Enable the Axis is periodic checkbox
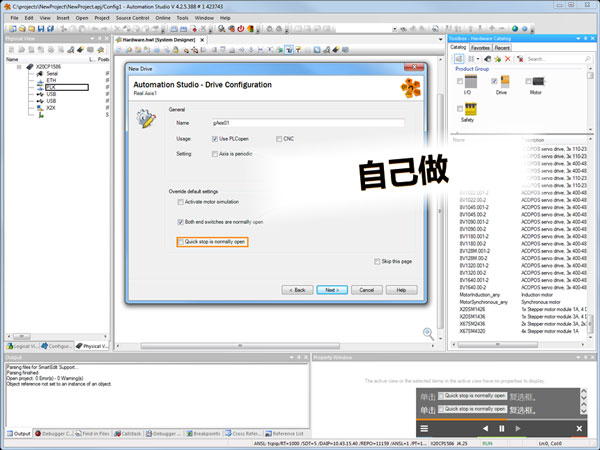Screen dimensions: 600x450 pyautogui.click(x=215, y=154)
